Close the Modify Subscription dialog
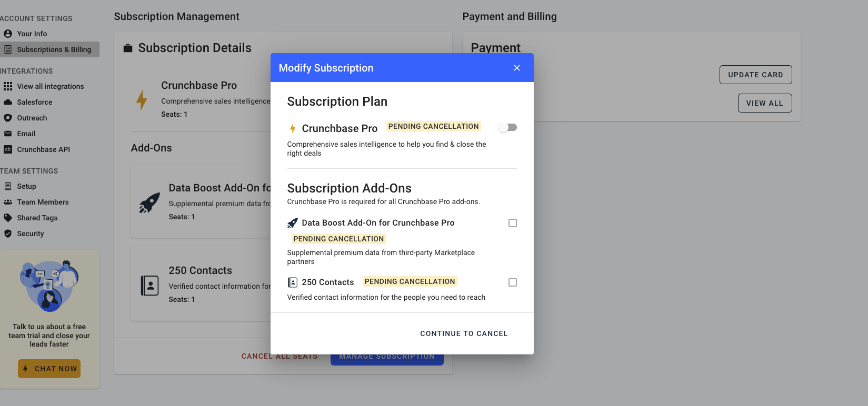The width and height of the screenshot is (868, 406). [x=517, y=68]
